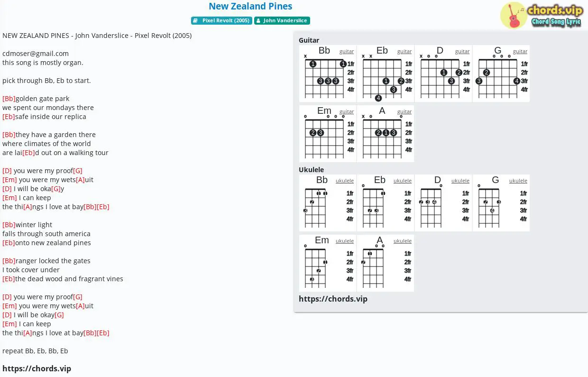Open the Pixel Revolt (2005) album tag
The width and height of the screenshot is (588, 377).
[x=221, y=21]
